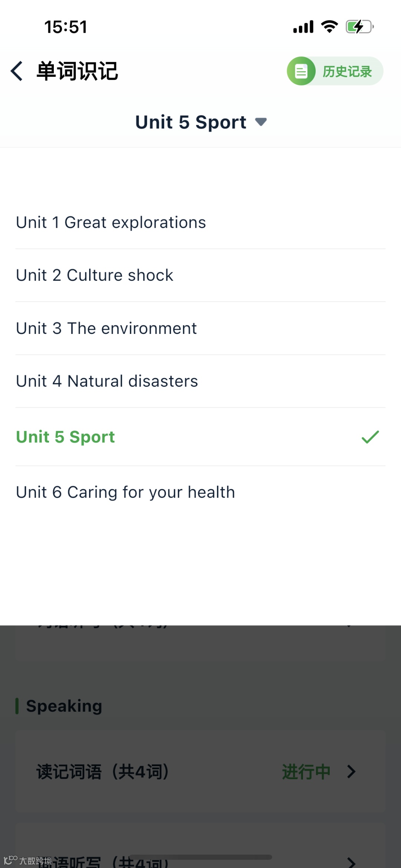Screen dimensions: 401x868
Task: Choose Unit 2 Culture shock
Action: [x=94, y=275]
